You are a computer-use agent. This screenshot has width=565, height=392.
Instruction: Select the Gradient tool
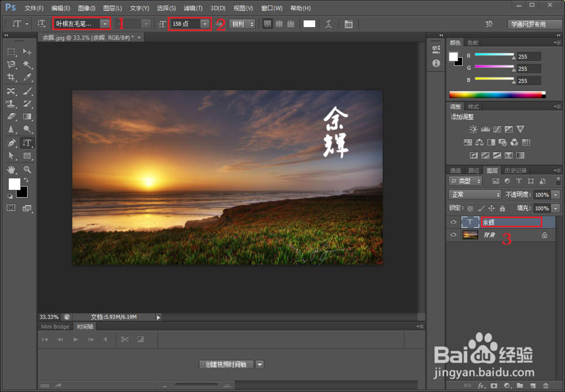(27, 116)
